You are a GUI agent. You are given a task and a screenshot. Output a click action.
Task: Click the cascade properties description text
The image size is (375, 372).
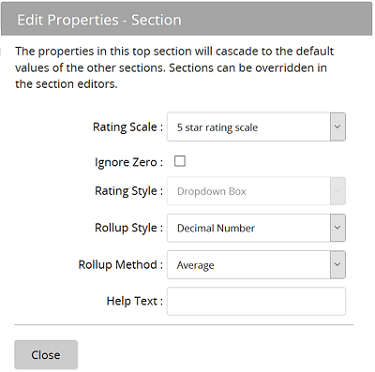coord(174,68)
